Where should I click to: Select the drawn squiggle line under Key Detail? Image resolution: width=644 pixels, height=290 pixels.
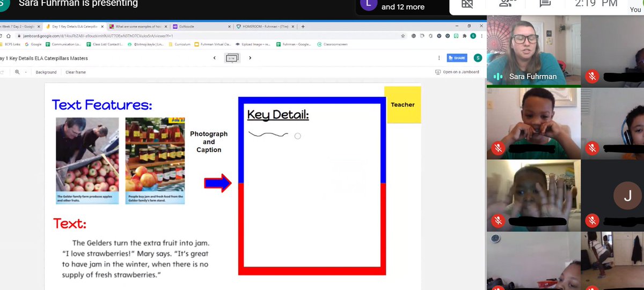click(x=268, y=134)
